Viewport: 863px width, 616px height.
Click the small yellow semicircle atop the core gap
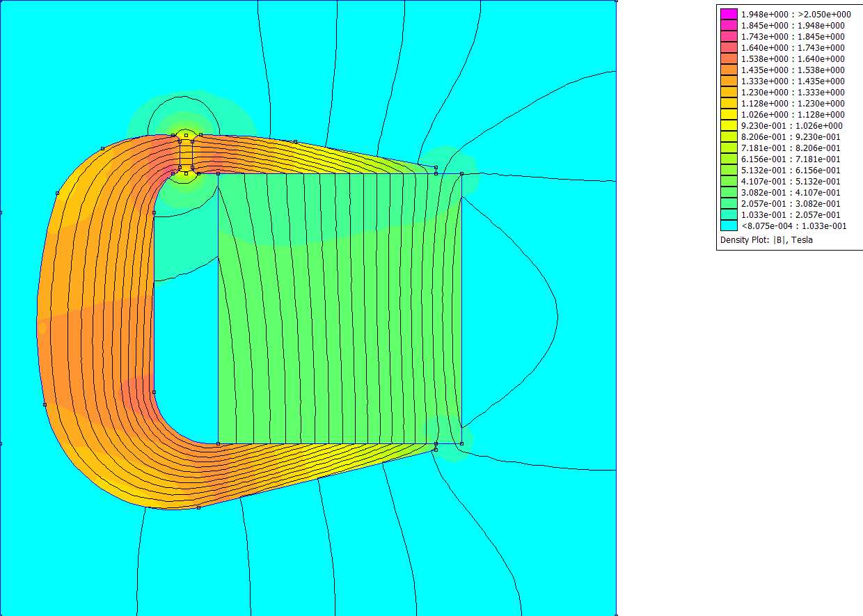pos(186,132)
